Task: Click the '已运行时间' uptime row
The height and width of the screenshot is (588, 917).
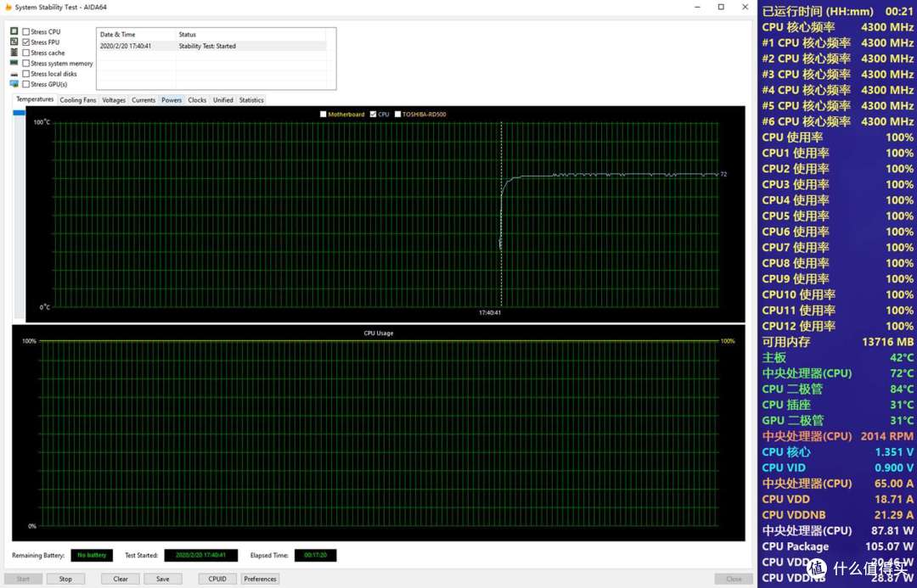Action: 837,11
